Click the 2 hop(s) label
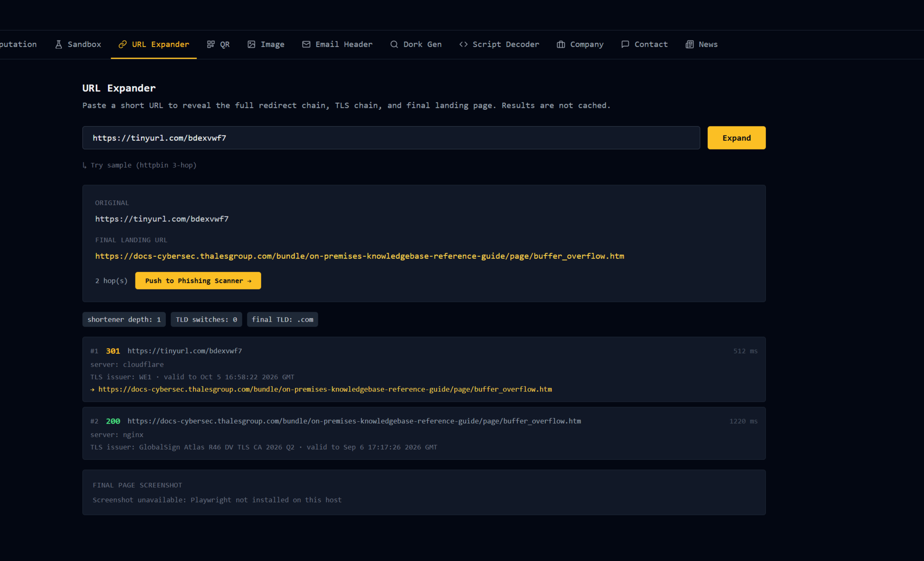This screenshot has height=561, width=924. 111,281
